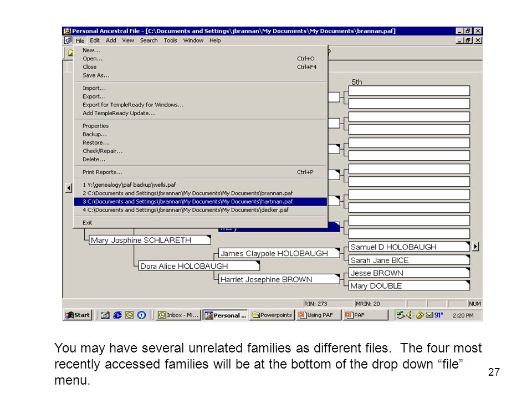Restore the inner document window
532x399 pixels.
(x=469, y=40)
